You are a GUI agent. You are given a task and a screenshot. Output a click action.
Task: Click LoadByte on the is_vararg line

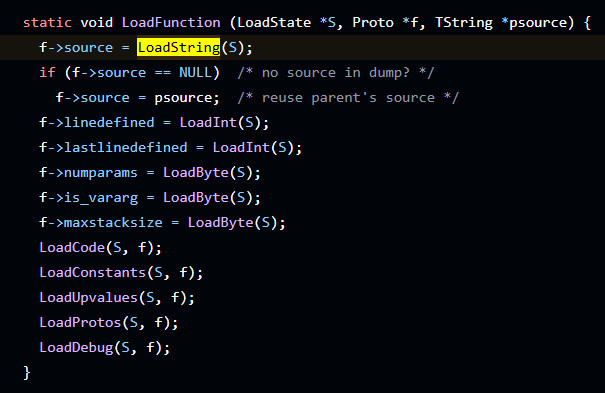click(196, 197)
